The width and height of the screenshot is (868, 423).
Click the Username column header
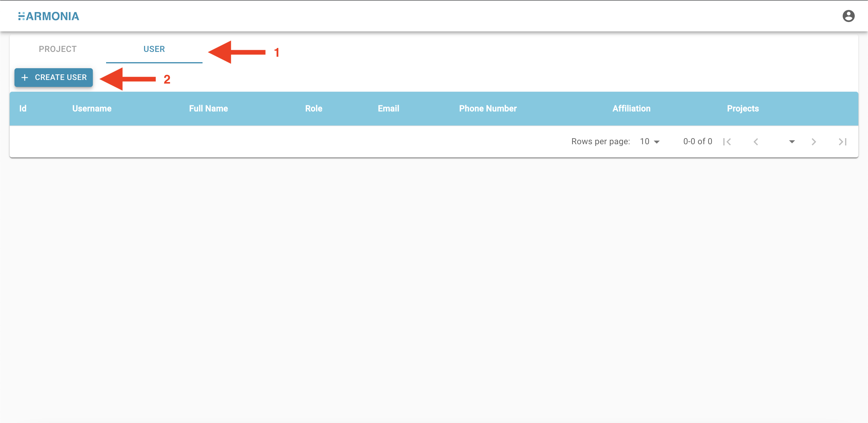pos(92,108)
